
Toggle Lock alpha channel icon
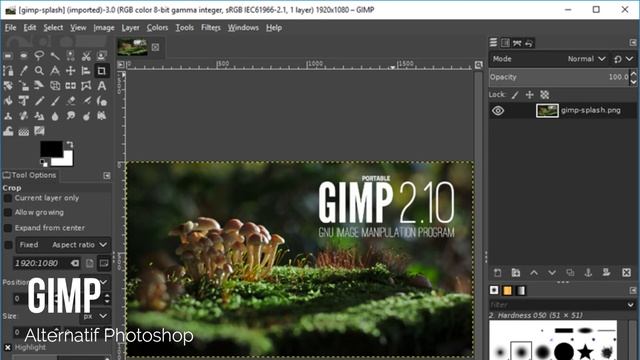point(544,95)
